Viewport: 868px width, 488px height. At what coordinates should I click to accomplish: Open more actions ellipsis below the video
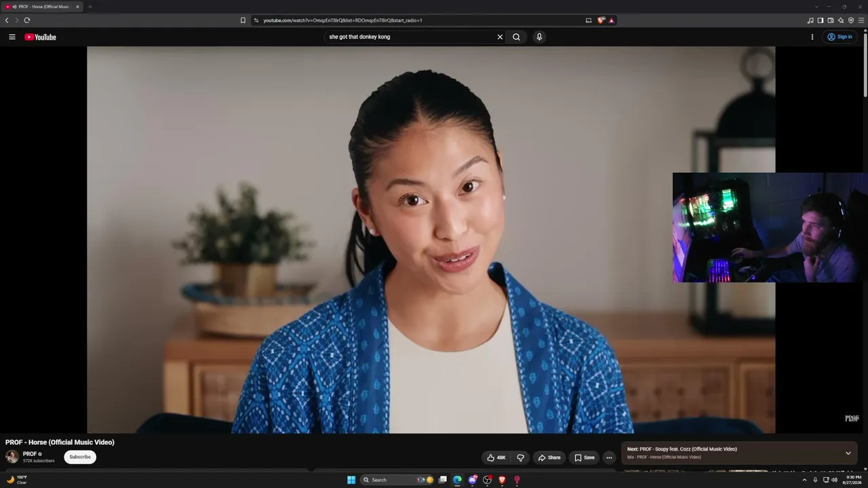609,457
